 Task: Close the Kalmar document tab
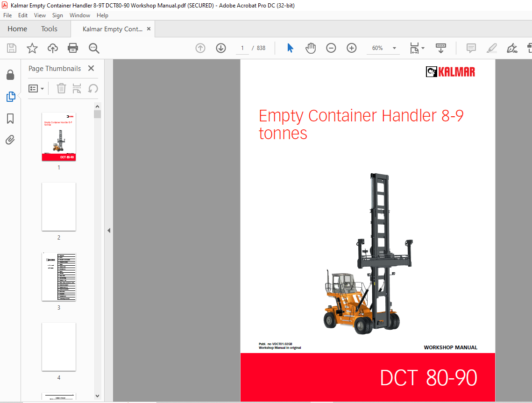149,29
